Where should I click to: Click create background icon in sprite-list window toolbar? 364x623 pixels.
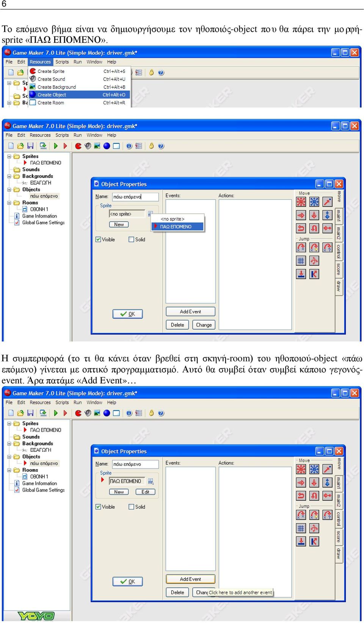(x=97, y=146)
